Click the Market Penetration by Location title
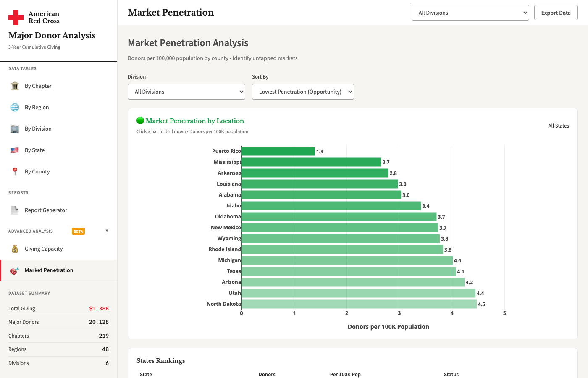 tap(195, 121)
